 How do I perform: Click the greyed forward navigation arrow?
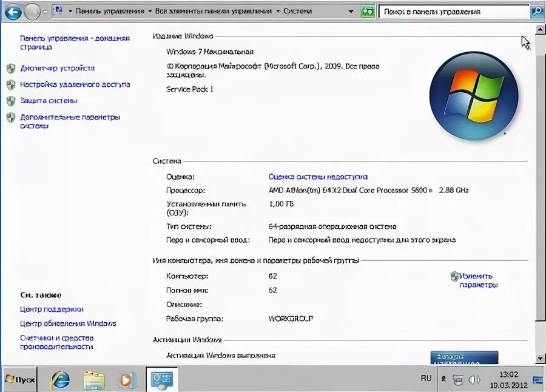(x=32, y=12)
